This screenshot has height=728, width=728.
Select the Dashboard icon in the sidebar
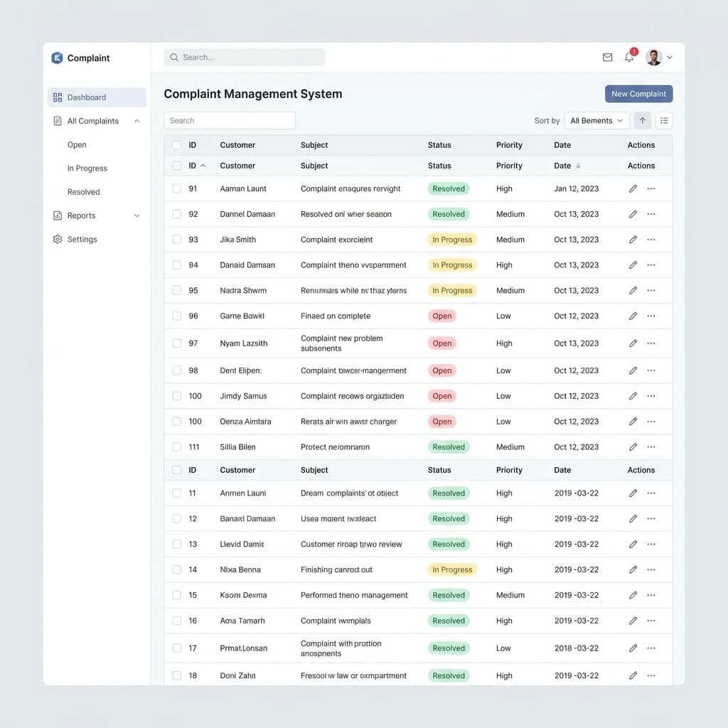(x=58, y=97)
